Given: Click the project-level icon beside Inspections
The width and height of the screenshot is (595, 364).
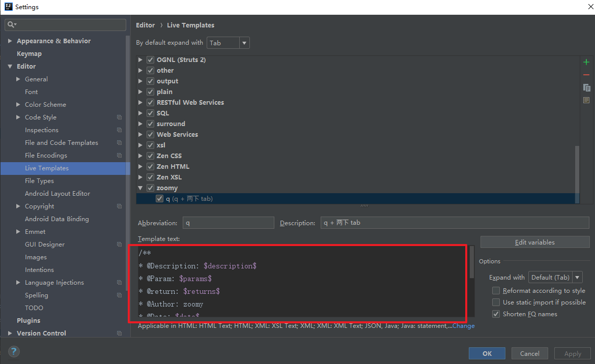Looking at the screenshot, I should [x=119, y=130].
